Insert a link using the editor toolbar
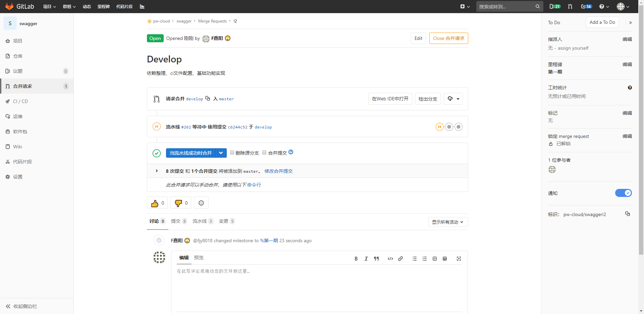Viewport: 644px width, 314px height. tap(400, 259)
